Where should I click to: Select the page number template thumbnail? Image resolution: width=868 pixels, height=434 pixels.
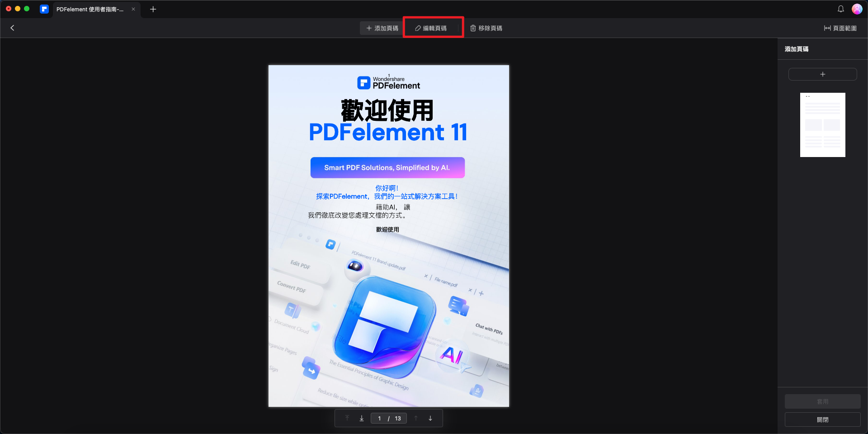(x=822, y=125)
